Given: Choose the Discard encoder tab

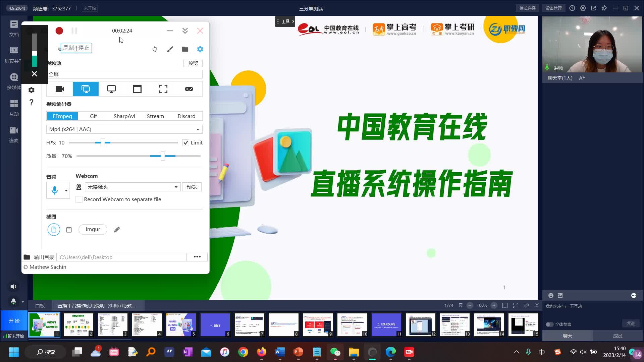Looking at the screenshot, I should [x=186, y=116].
